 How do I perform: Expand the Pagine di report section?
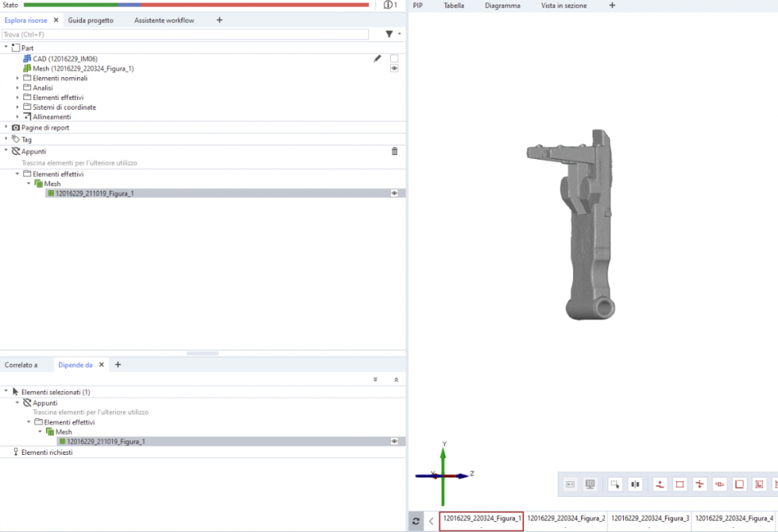pos(6,127)
